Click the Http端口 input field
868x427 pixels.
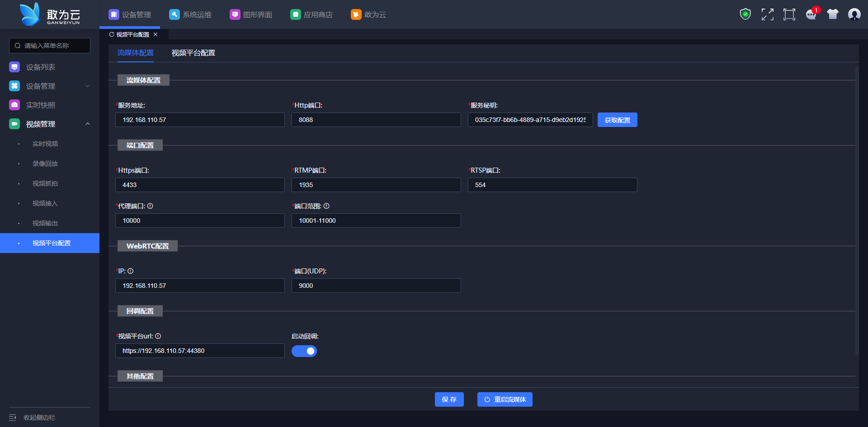tap(376, 120)
